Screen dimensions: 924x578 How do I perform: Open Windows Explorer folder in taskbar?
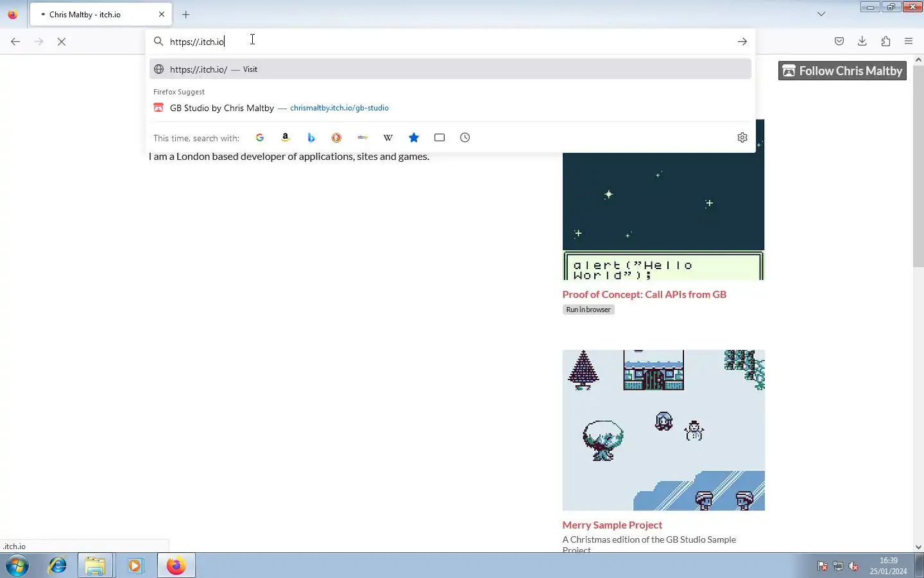[x=95, y=566]
